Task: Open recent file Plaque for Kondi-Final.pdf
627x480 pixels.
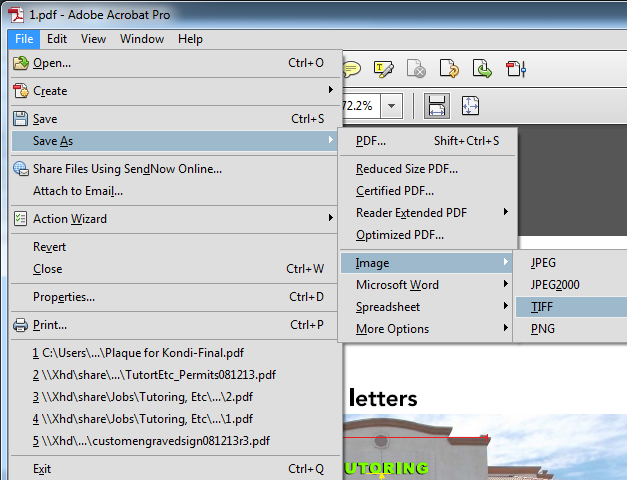Action: (x=174, y=353)
